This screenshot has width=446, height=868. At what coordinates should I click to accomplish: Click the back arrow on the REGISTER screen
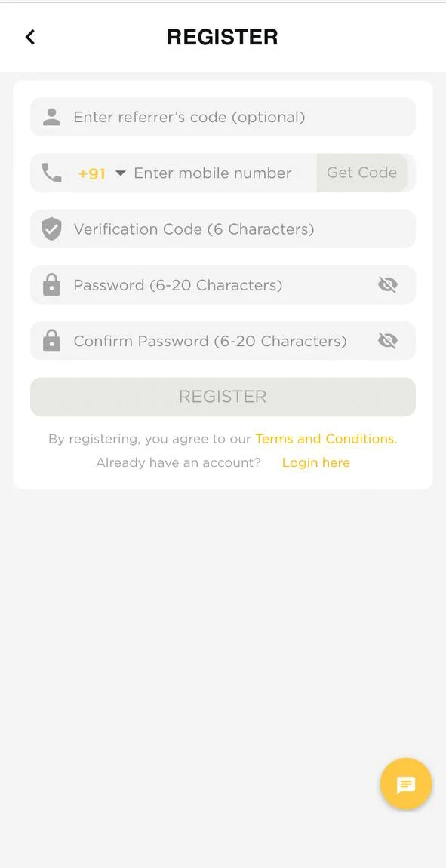point(29,36)
